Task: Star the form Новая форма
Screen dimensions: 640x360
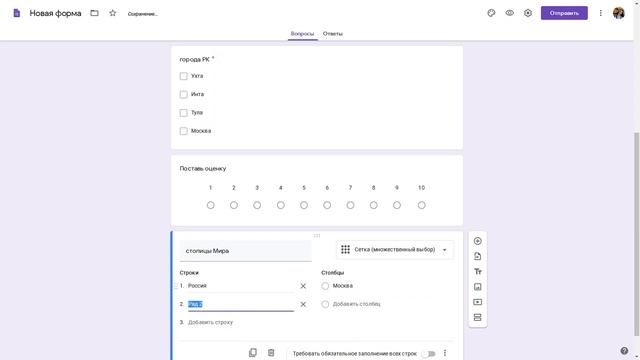Action: (x=113, y=13)
